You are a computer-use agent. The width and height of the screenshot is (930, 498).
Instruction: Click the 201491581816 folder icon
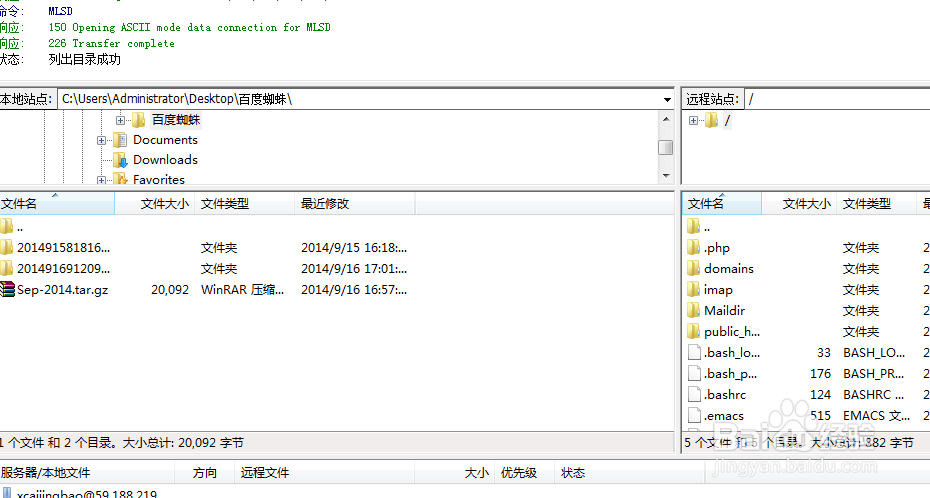click(7, 247)
